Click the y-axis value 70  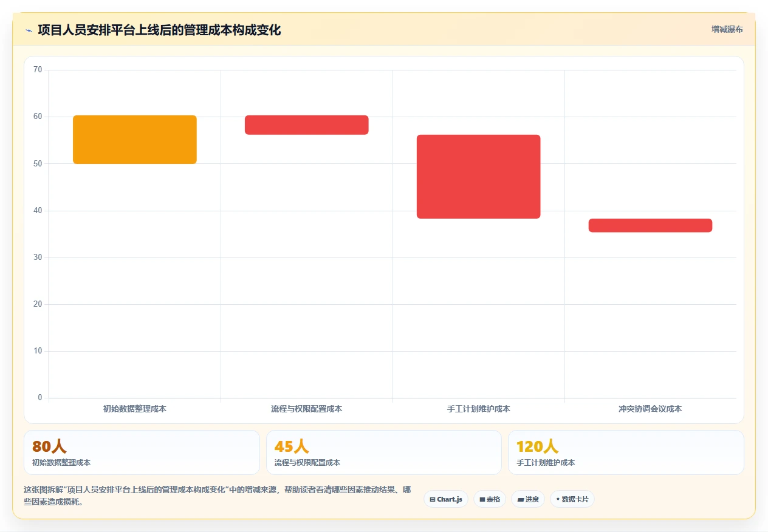coord(38,70)
